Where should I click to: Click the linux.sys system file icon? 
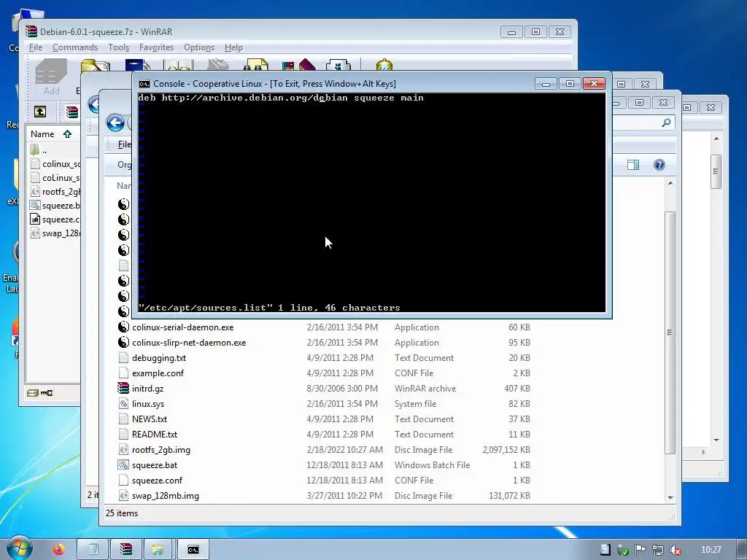click(x=123, y=404)
